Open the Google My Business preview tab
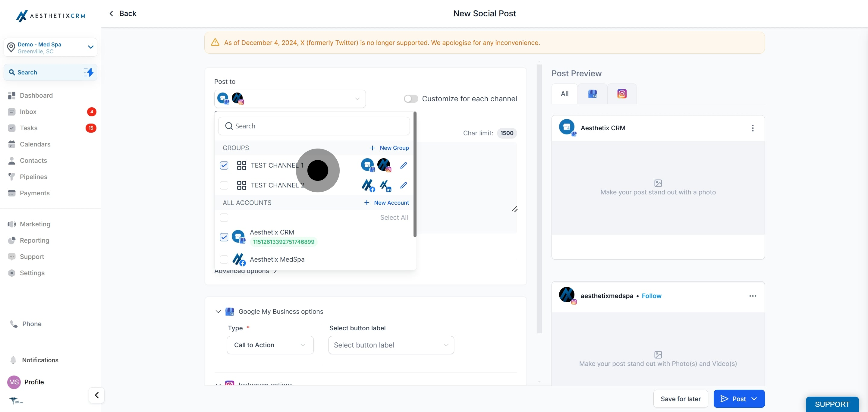The width and height of the screenshot is (868, 412). [x=592, y=94]
